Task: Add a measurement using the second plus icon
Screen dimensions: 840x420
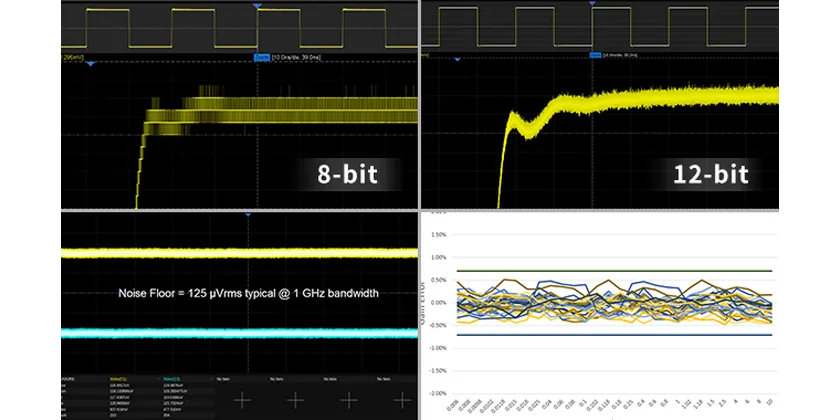Action: [x=295, y=400]
